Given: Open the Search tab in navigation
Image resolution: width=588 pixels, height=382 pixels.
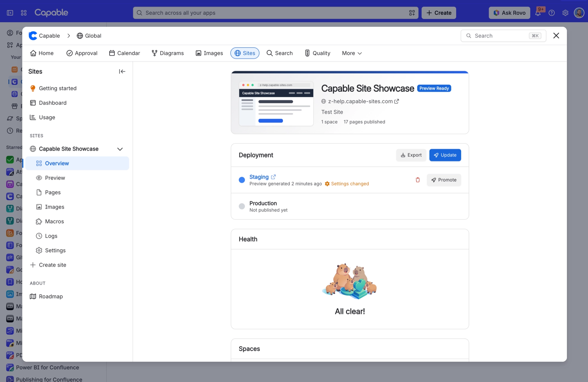Looking at the screenshot, I should 280,53.
